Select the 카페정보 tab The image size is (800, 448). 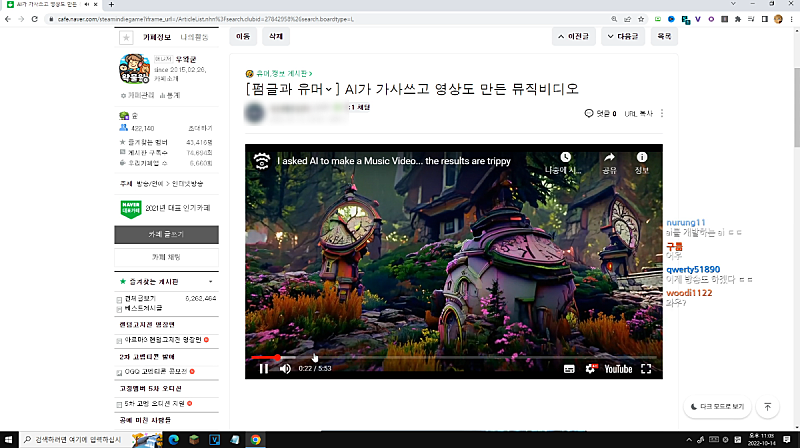[158, 37]
